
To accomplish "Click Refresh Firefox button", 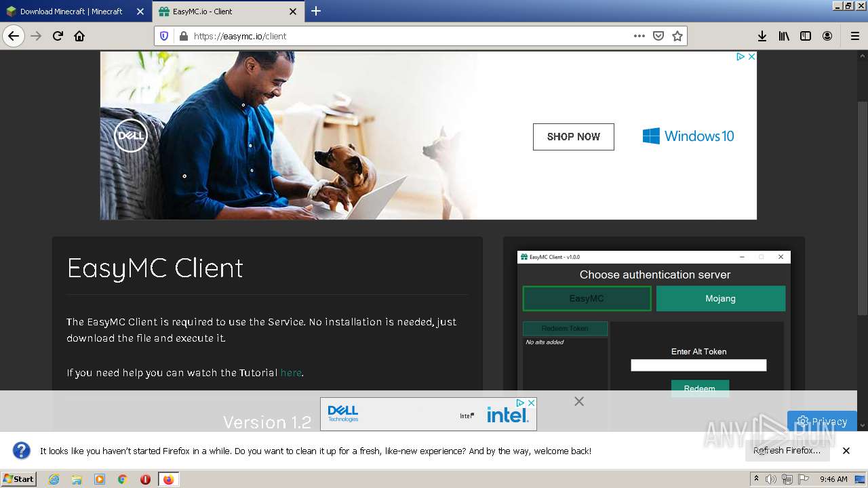I will 787,451.
